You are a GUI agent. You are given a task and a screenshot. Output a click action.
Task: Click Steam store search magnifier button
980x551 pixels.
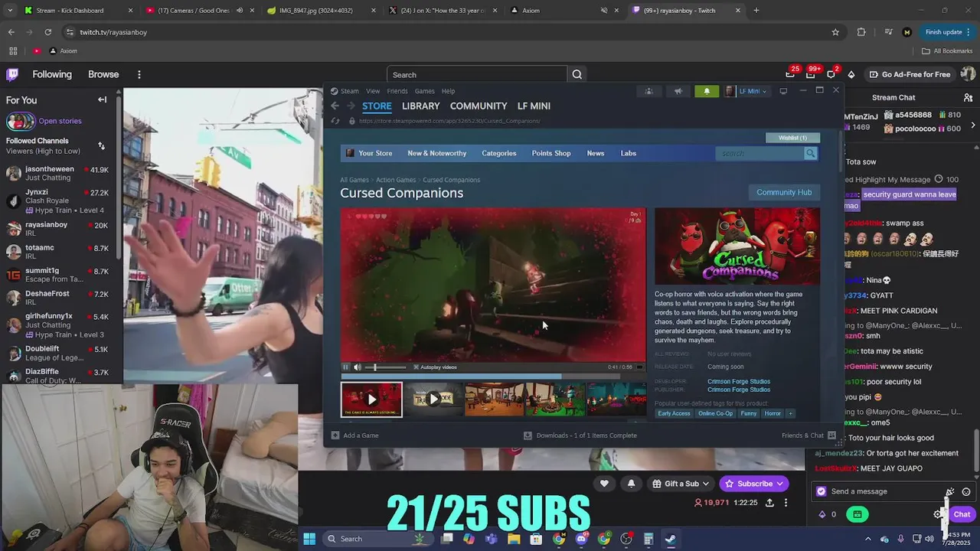810,153
